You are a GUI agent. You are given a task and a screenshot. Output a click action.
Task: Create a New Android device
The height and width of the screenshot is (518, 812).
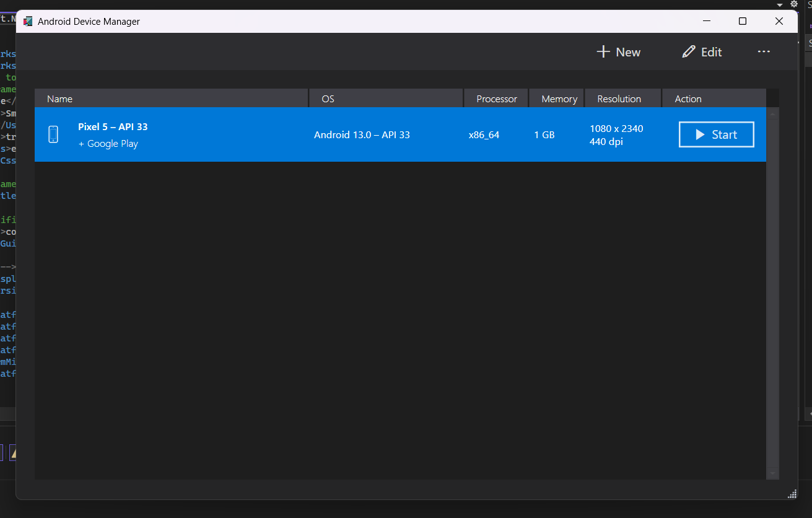[x=618, y=52]
